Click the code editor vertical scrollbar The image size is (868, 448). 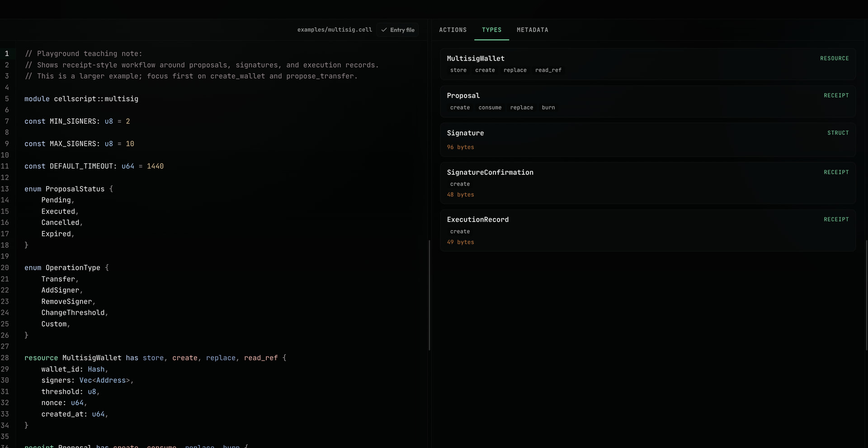coord(429,295)
